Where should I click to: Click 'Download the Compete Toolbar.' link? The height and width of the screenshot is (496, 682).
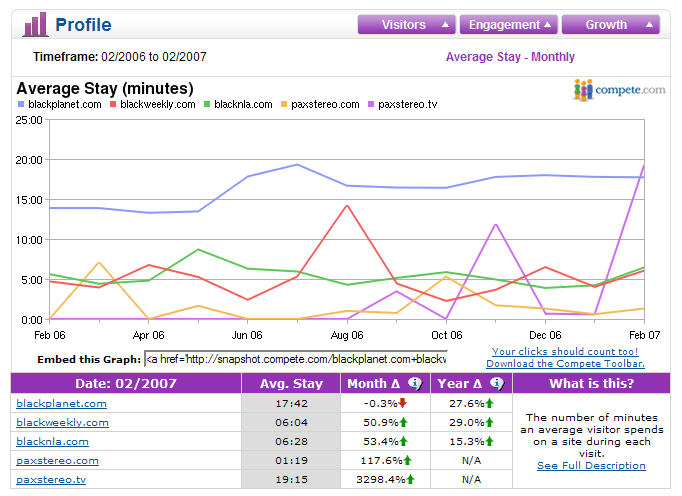pyautogui.click(x=565, y=364)
